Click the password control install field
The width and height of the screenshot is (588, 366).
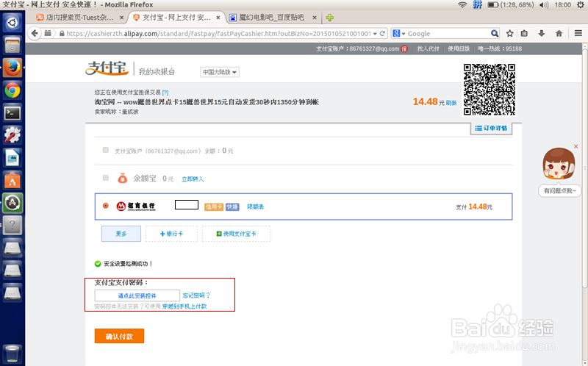[x=137, y=295]
